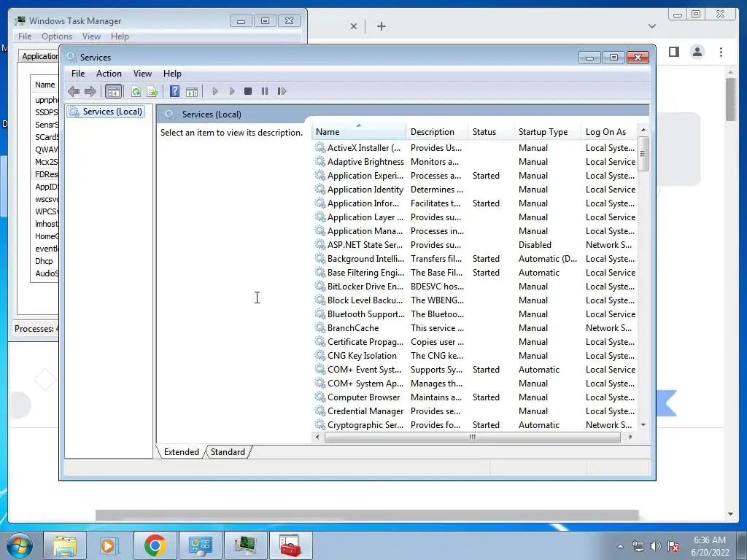
Task: Click the Automatic (D... startup type cell
Action: (547, 259)
